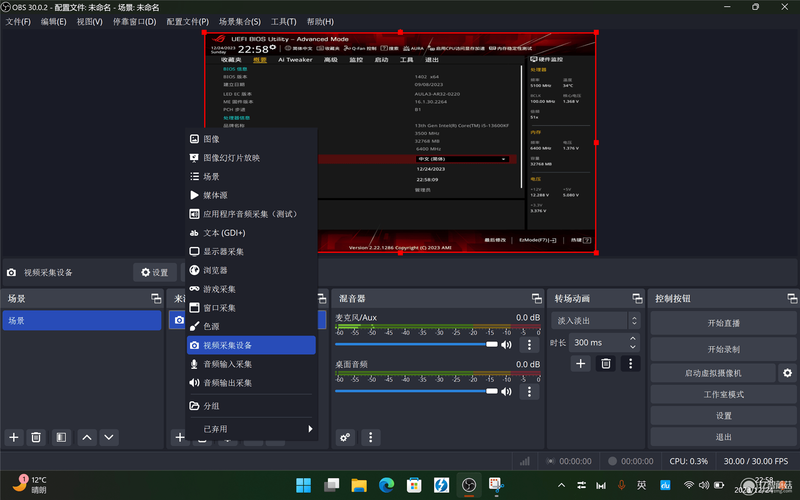Pop out the 混音器 dock panel
This screenshot has height=500, width=800.
(536, 298)
